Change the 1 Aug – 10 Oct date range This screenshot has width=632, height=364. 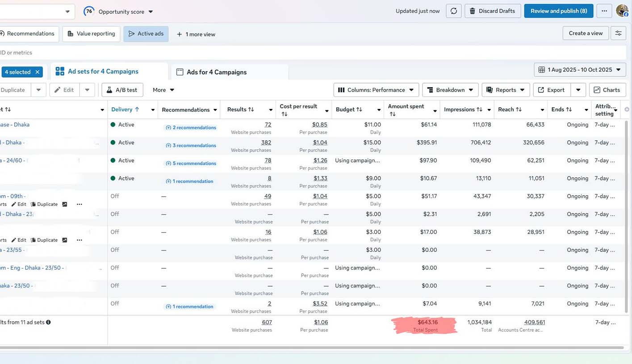(x=579, y=70)
